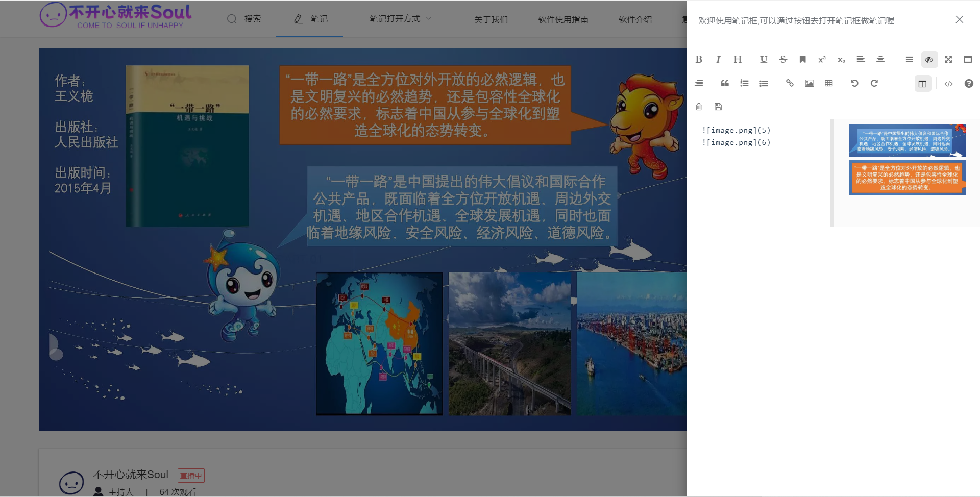Toggle the split-column edit view
980x497 pixels.
(922, 84)
